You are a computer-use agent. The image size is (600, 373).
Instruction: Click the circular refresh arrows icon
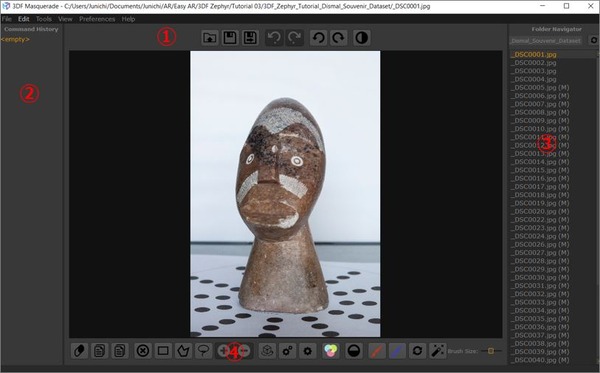pos(417,350)
